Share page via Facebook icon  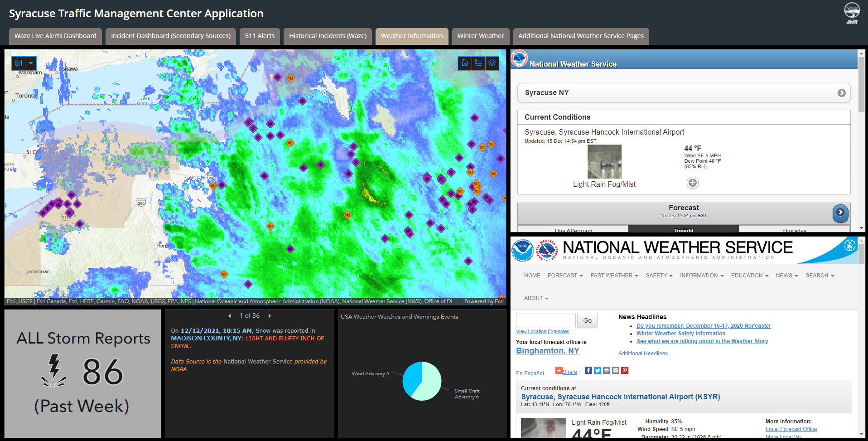[588, 370]
